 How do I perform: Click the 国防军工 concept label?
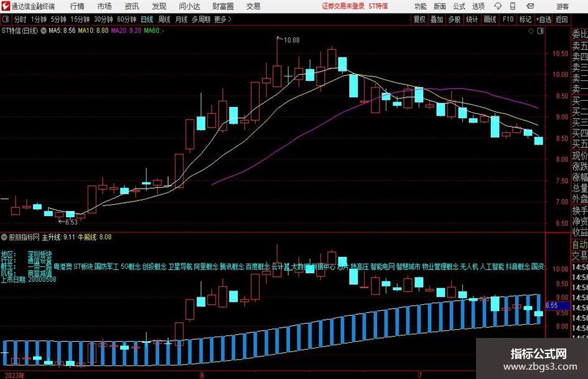[x=106, y=267]
